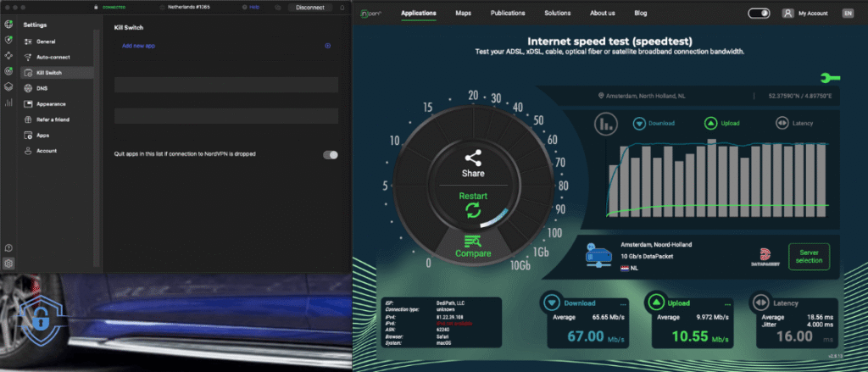
Task: Click the Compare icon in the speedometer
Action: click(x=473, y=241)
